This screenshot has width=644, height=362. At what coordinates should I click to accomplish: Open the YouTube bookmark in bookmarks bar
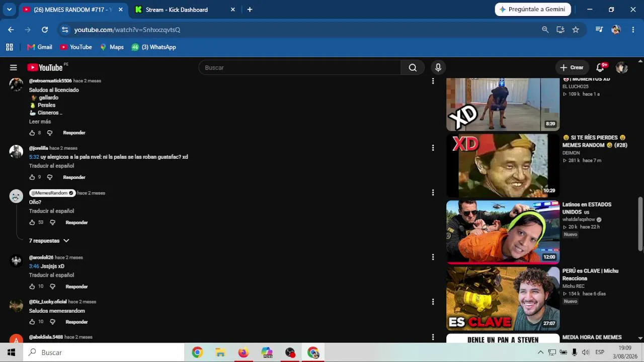point(76,47)
